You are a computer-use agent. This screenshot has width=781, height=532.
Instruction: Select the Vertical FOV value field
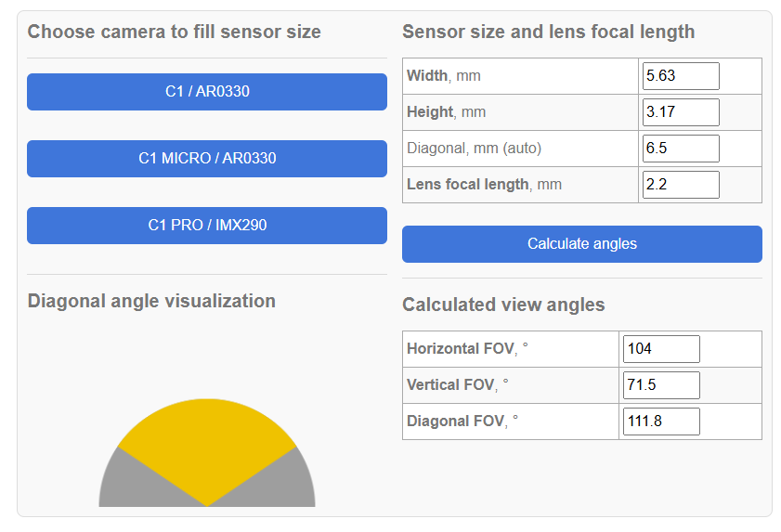(x=661, y=385)
